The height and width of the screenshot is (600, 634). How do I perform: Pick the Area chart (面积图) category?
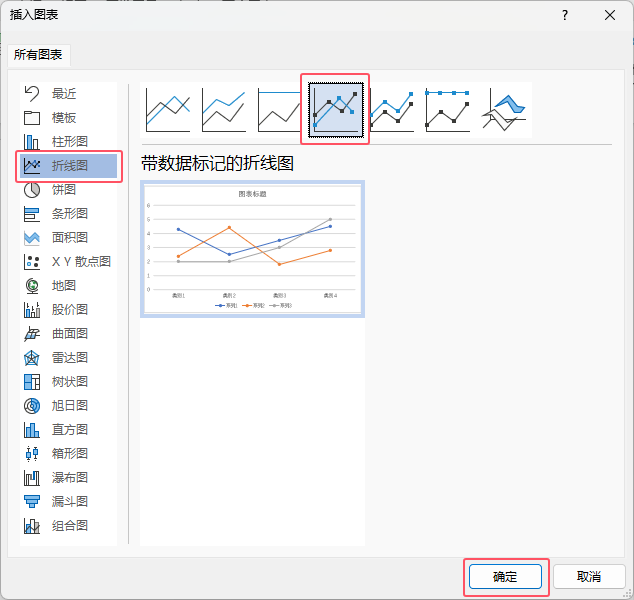click(68, 238)
